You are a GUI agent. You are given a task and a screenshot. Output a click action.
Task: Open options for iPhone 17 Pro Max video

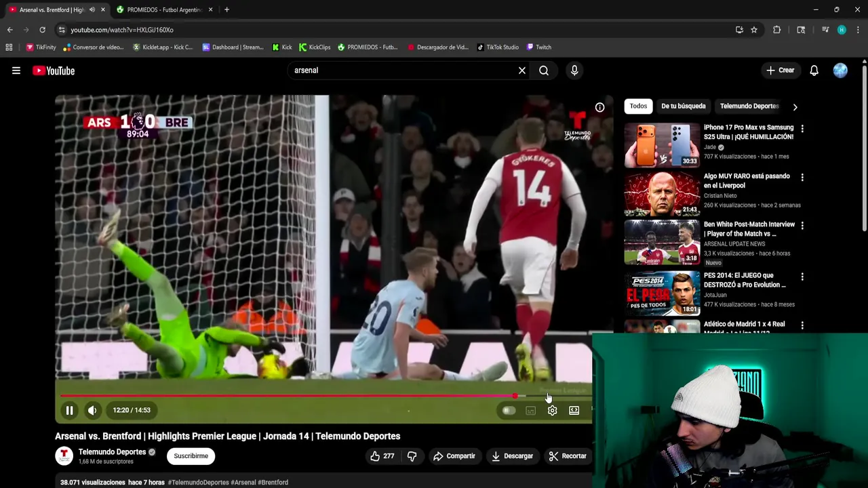[x=802, y=129]
